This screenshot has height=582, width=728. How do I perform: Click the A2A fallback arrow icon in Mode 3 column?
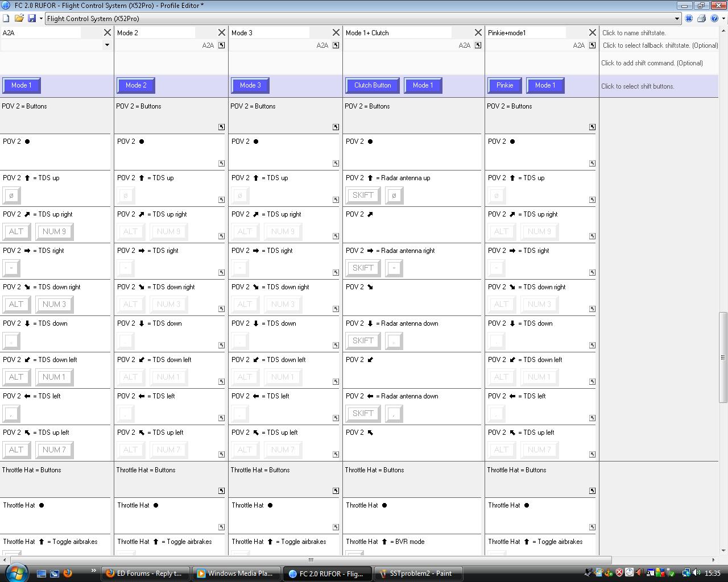click(x=336, y=45)
